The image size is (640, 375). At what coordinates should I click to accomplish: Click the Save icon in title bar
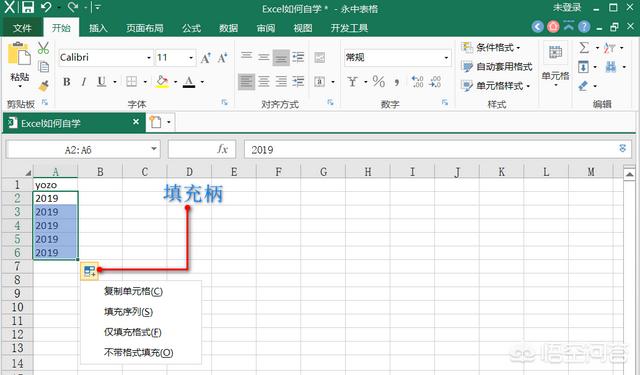pos(28,7)
